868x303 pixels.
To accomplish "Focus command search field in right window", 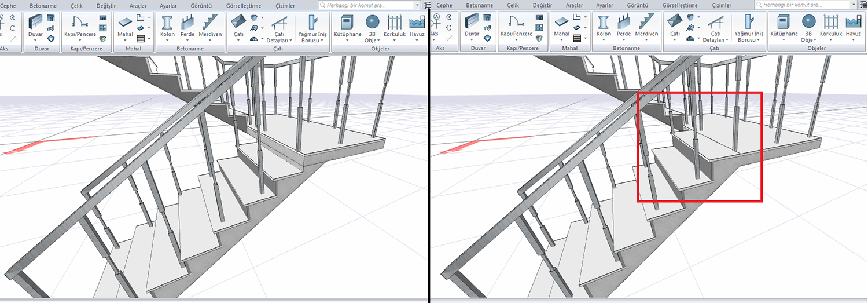I will (x=806, y=5).
